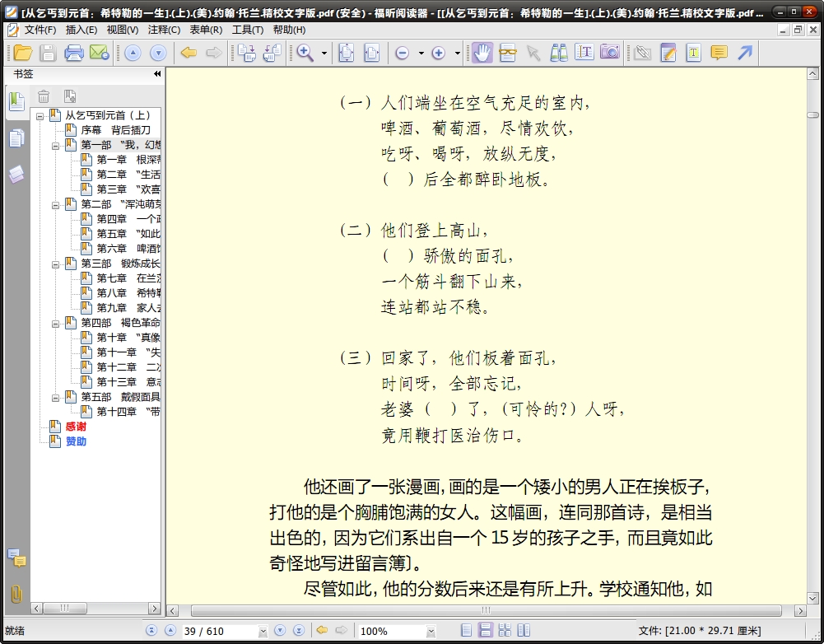The width and height of the screenshot is (824, 644).
Task: Collapse the 第五部 bookmark node
Action: [56, 398]
